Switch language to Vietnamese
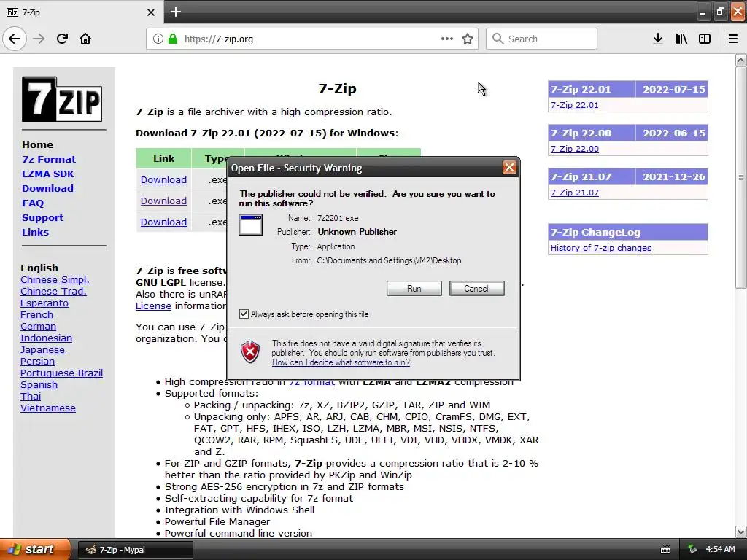The height and width of the screenshot is (560, 747). 48,408
